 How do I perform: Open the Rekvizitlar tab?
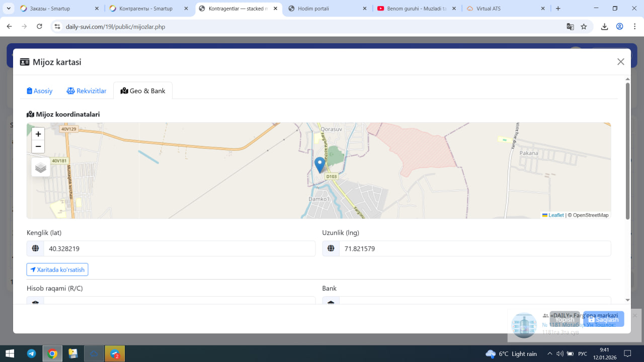87,91
